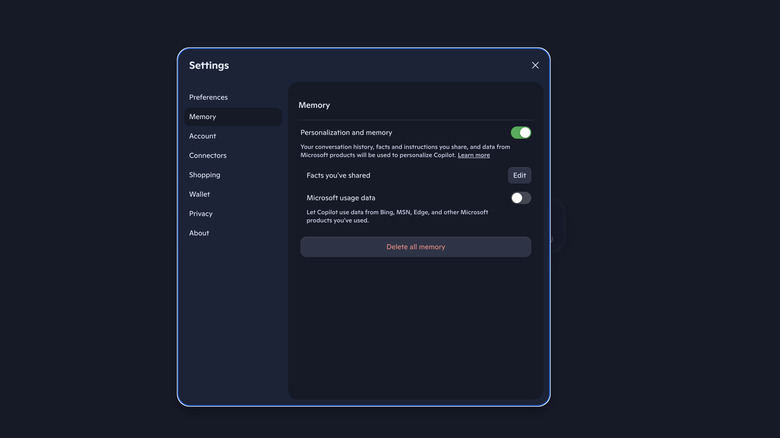Image resolution: width=780 pixels, height=438 pixels.
Task: Open the Wallet section
Action: [233, 194]
